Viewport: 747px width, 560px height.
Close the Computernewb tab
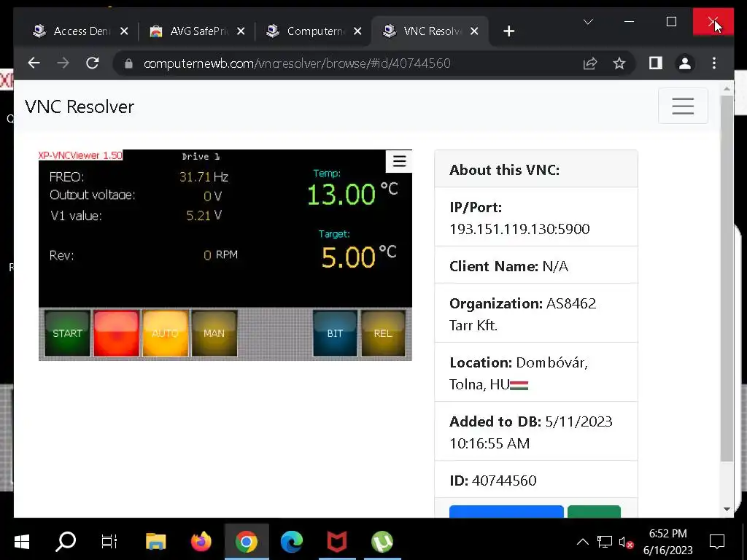[x=357, y=31]
